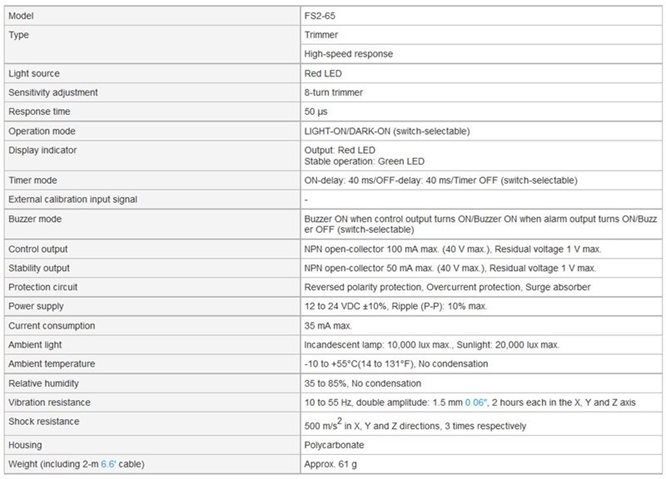The height and width of the screenshot is (479, 666).
Task: Click the "Light source" row label
Action: click(37, 73)
